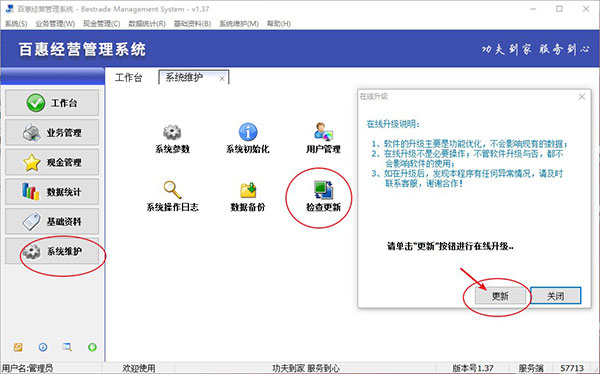Open the 系统参数 gear icon
This screenshot has width=600, height=374.
pyautogui.click(x=172, y=132)
